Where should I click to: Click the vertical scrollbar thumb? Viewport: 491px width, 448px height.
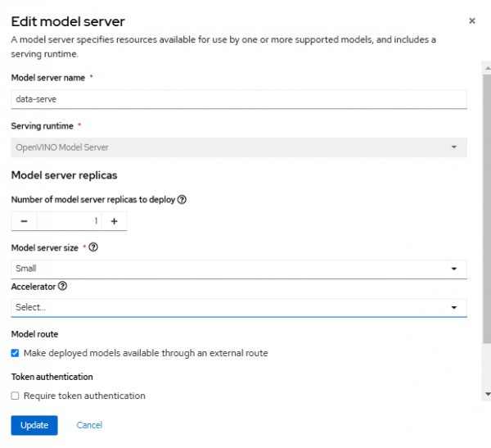coord(487,205)
